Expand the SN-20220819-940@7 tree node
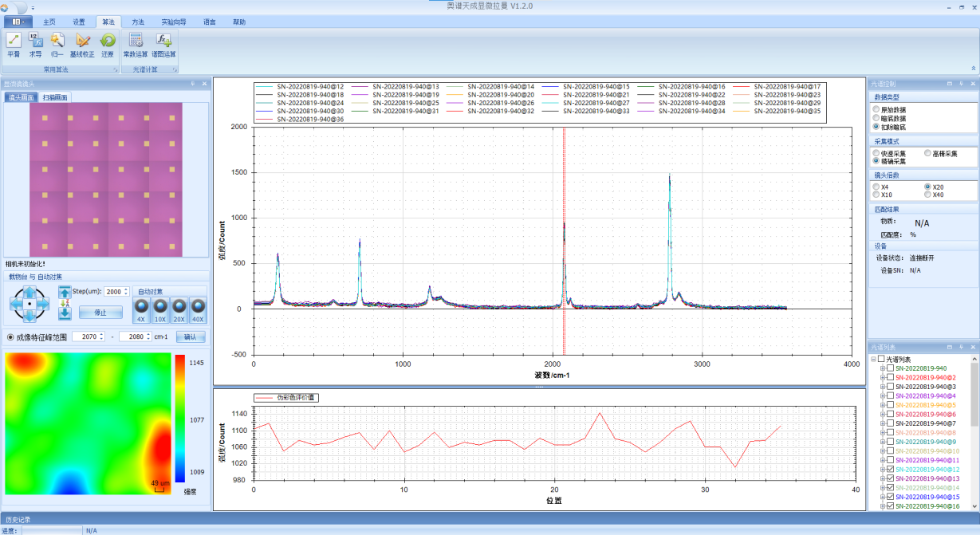The image size is (980, 535). click(883, 423)
